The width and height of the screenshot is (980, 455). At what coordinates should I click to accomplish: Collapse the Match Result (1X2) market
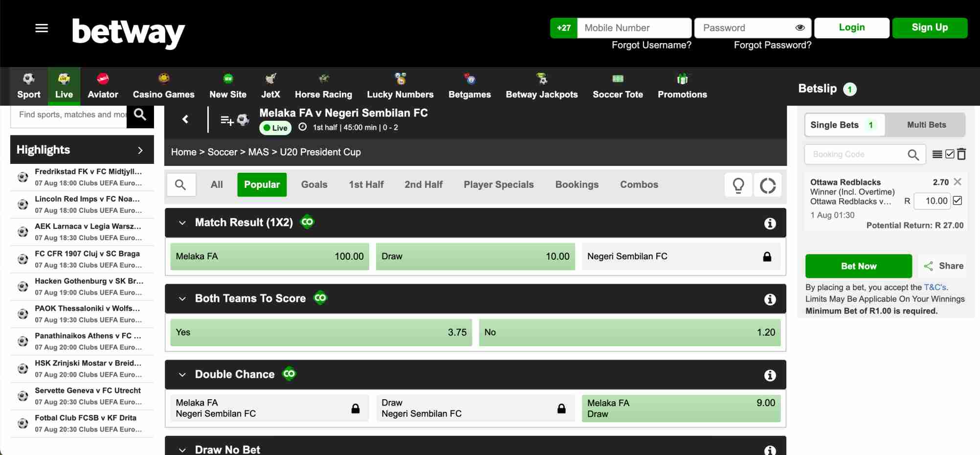point(182,223)
